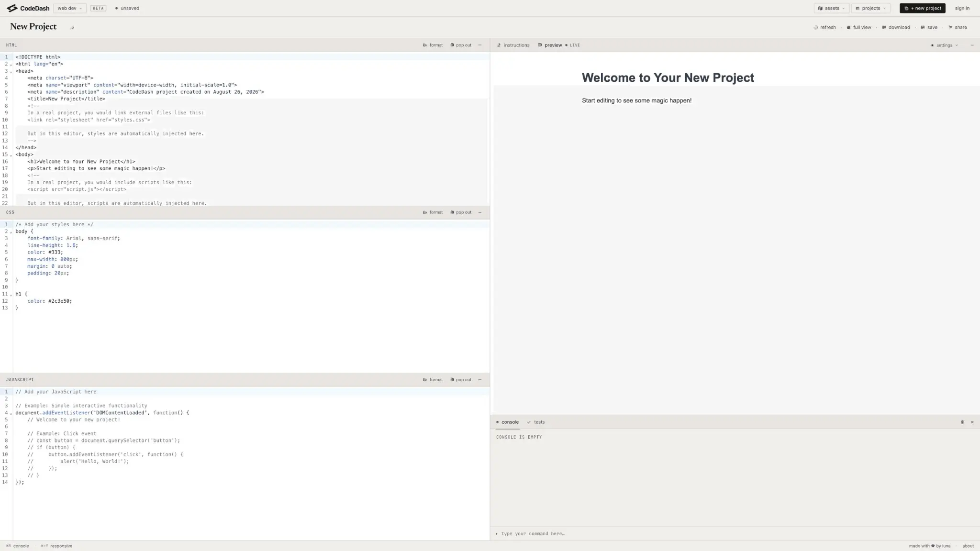The image size is (980, 551).
Task: Switch to the tests tab
Action: pos(535,422)
